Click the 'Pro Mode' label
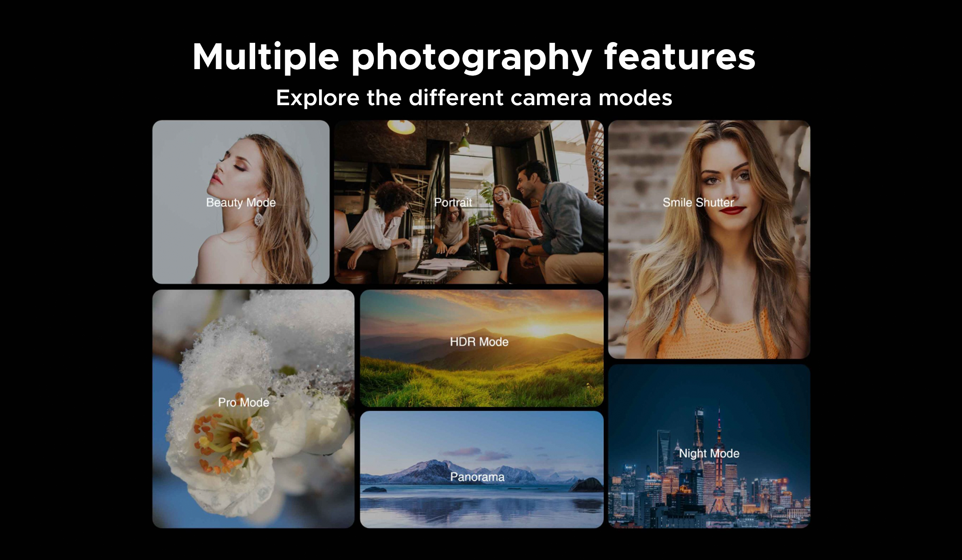 [244, 402]
